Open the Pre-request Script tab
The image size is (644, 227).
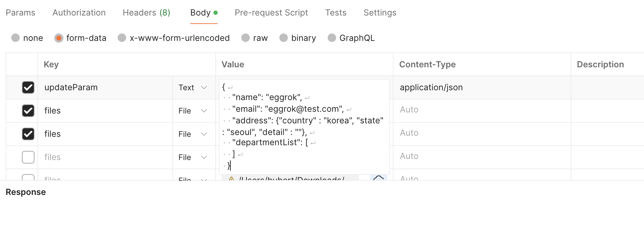(x=271, y=13)
